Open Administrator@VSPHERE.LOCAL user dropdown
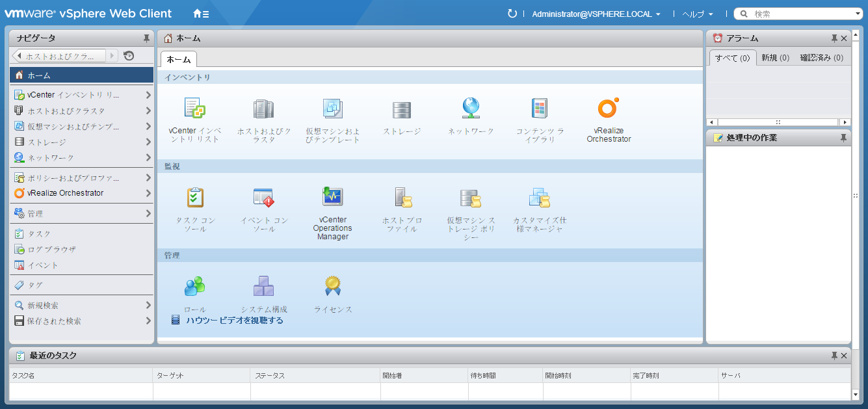 pos(596,14)
